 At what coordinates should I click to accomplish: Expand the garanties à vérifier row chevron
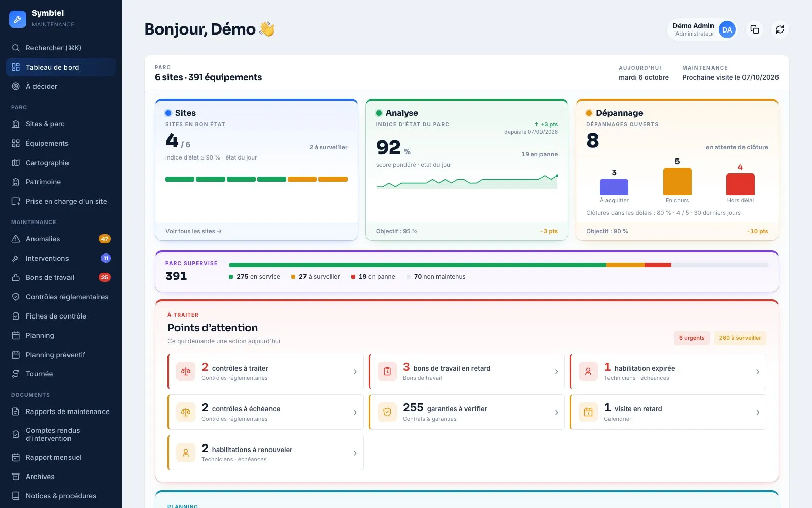[x=556, y=412]
